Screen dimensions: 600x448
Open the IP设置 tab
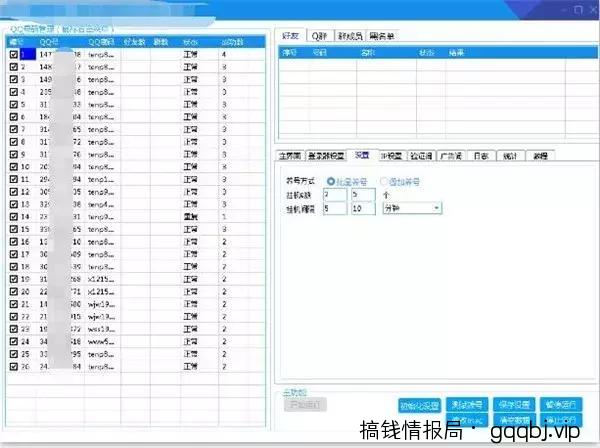(391, 156)
